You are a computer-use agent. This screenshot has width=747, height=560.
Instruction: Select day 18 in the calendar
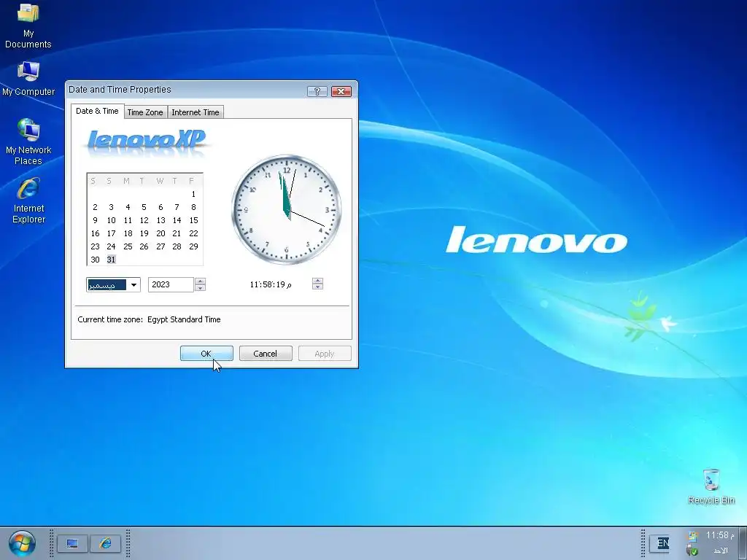coord(128,233)
